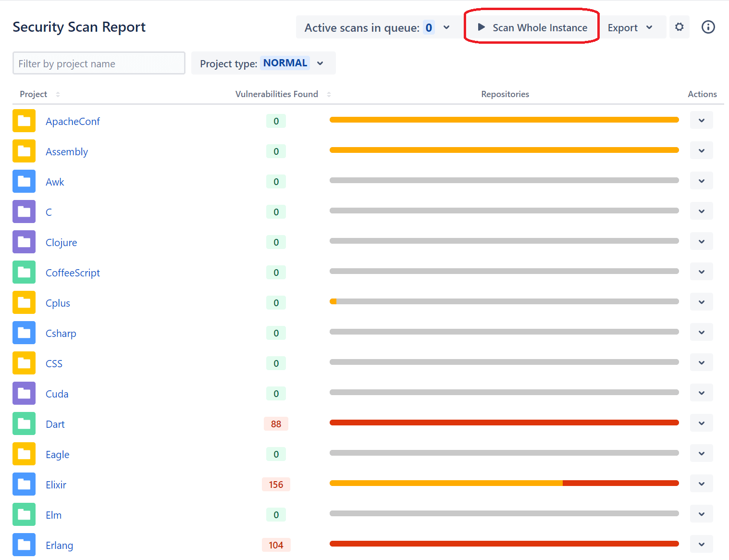729x560 pixels.
Task: Open the Export menu
Action: (x=632, y=27)
